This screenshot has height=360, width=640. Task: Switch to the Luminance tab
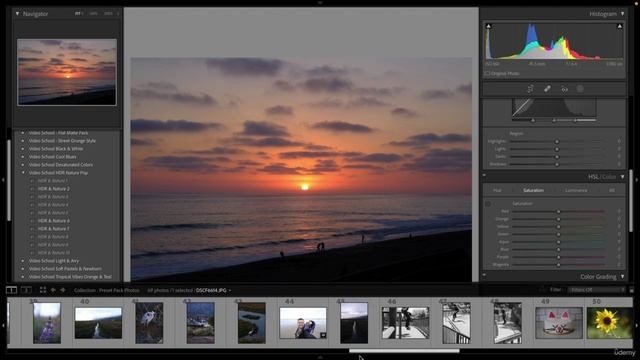[576, 190]
